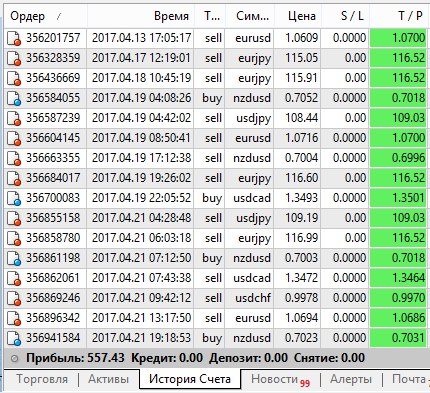Open the Активы tab

pyautogui.click(x=108, y=379)
